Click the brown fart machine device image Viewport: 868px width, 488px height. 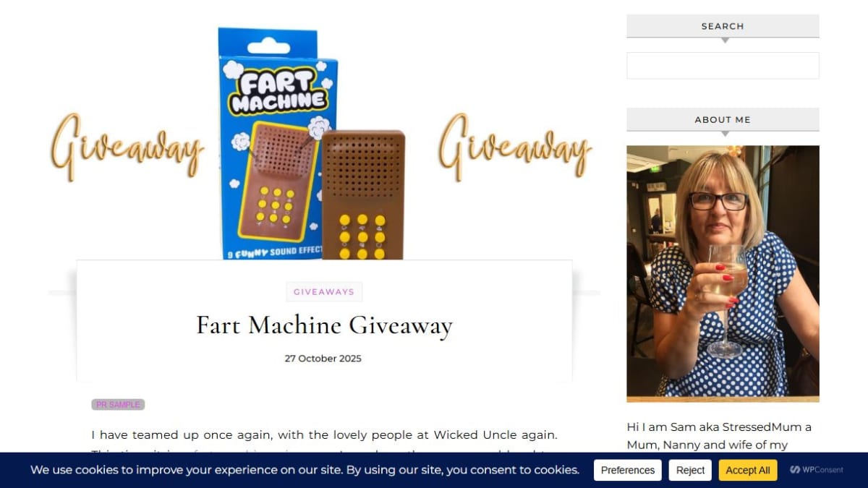click(x=363, y=195)
